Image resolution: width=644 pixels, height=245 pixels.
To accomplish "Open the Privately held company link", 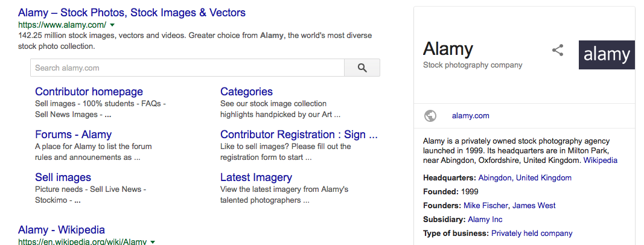I will [x=532, y=234].
